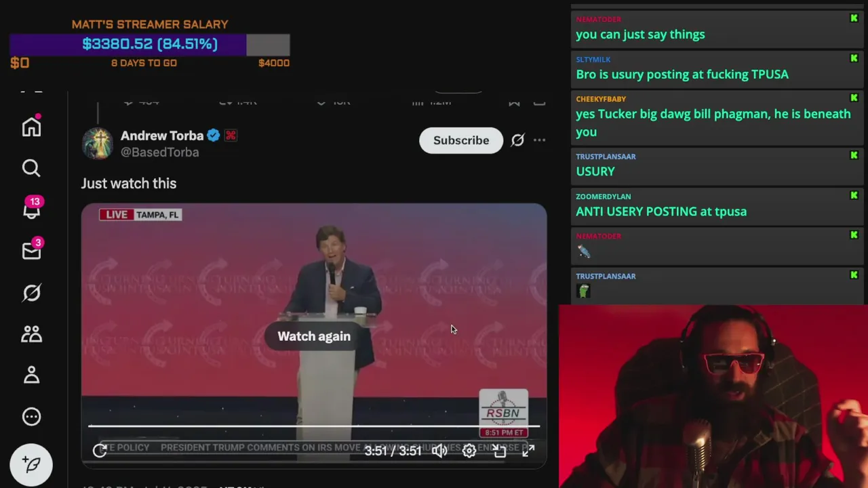Toggle picture-in-picture video mode

point(499,451)
